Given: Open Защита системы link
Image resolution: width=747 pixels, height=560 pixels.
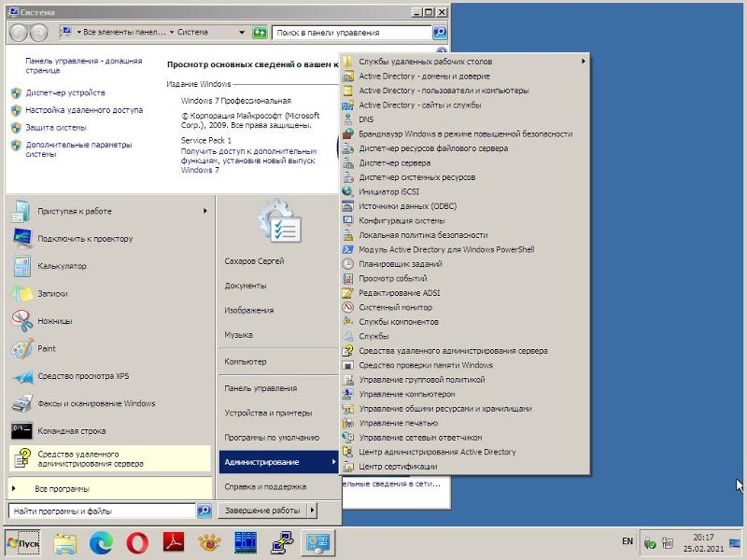Looking at the screenshot, I should pyautogui.click(x=56, y=128).
